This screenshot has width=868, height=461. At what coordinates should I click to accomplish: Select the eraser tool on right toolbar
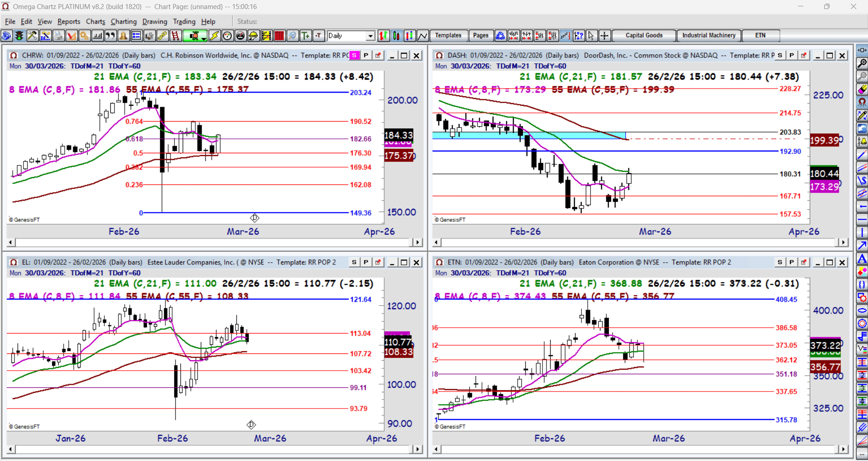point(862,89)
